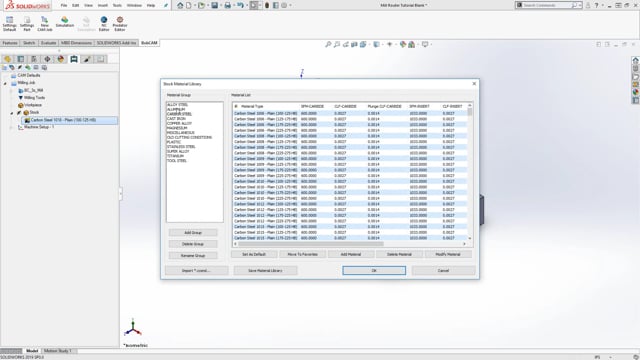Click the Delete Group button
The image size is (640, 360).
[193, 244]
